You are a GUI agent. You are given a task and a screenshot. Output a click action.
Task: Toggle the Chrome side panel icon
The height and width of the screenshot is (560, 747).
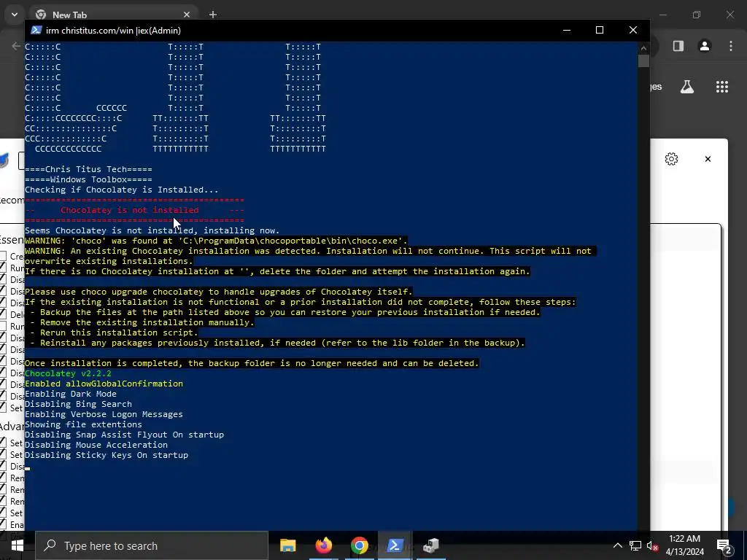(678, 46)
